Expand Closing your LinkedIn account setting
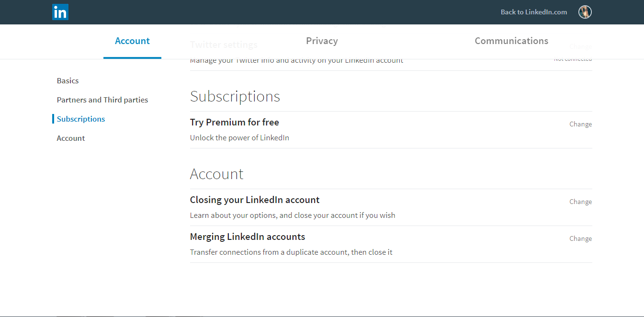Screen dimensions: 644x317 pyautogui.click(x=391, y=207)
